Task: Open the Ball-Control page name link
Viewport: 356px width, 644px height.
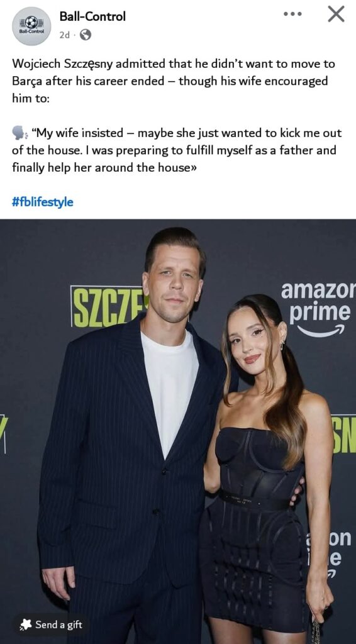Action: (92, 16)
